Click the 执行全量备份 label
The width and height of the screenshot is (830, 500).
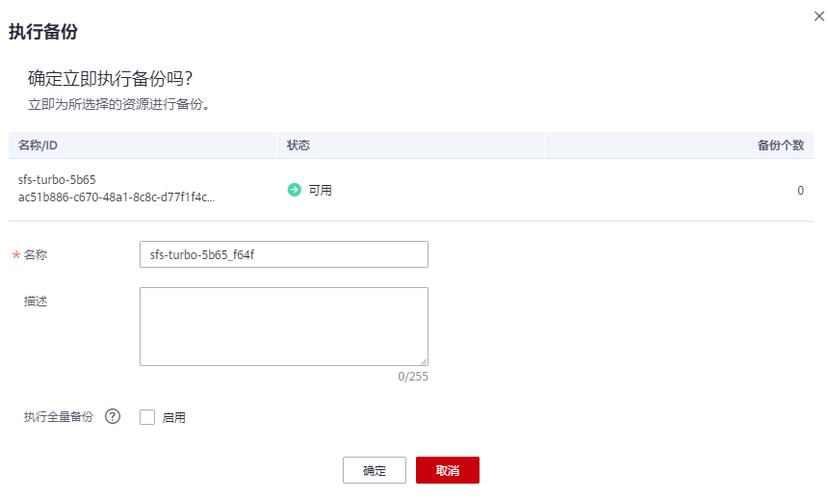[58, 416]
